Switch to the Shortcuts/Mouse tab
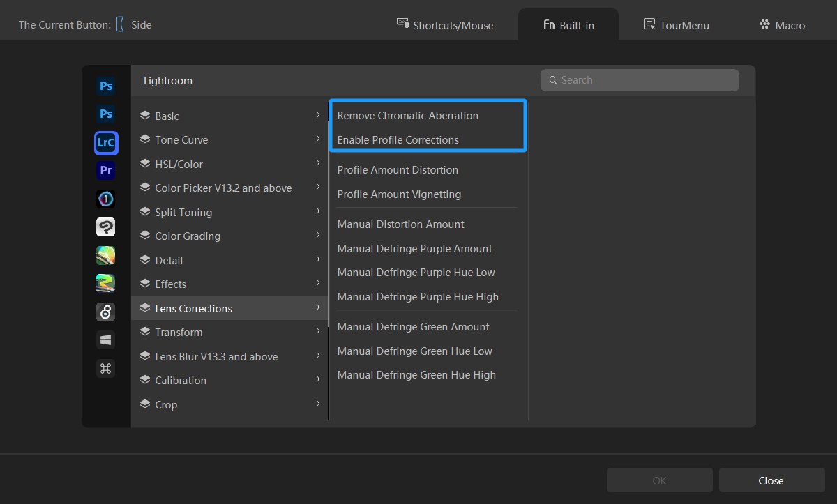The image size is (837, 504). (x=445, y=24)
